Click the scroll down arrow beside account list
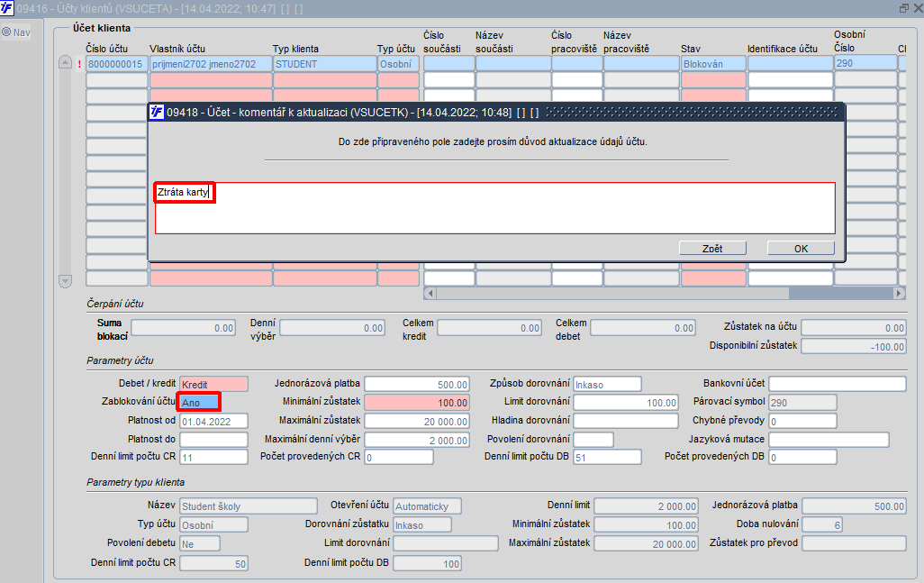Image resolution: width=924 pixels, height=583 pixels. pos(66,281)
